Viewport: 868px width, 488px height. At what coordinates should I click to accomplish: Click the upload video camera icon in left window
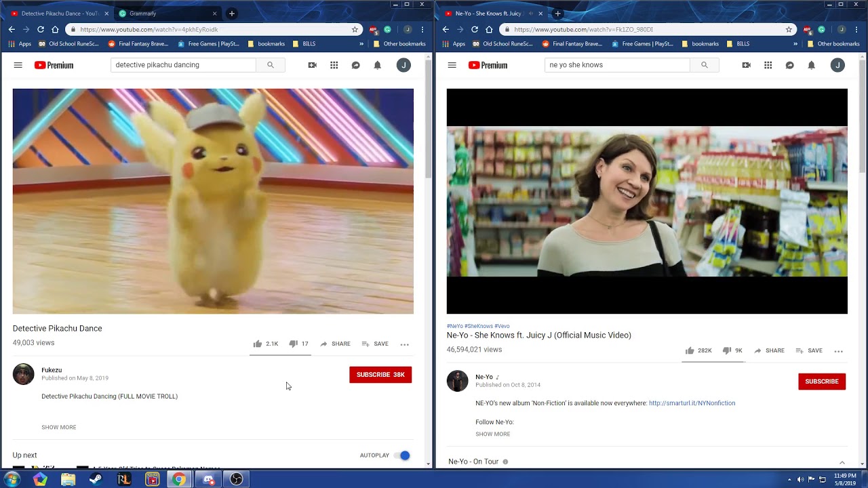pyautogui.click(x=313, y=65)
